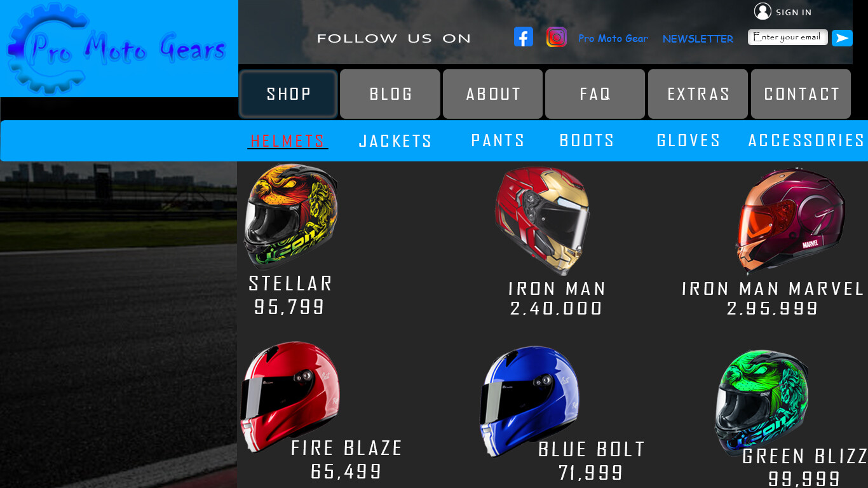Switch to the Jackets category tab
The width and height of the screenshot is (868, 488).
395,140
